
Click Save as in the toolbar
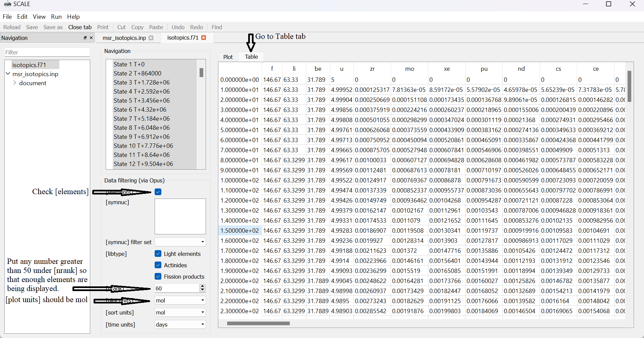(x=53, y=27)
